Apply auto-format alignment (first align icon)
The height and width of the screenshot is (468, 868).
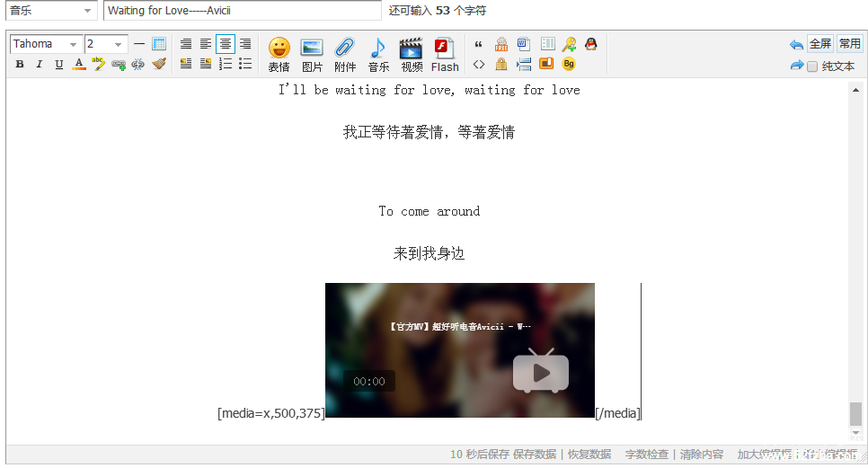click(186, 44)
